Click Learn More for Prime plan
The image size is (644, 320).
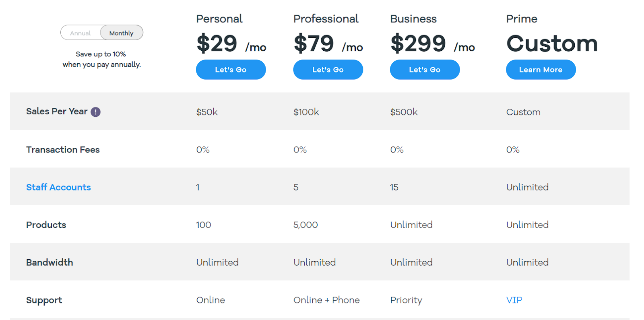point(541,70)
